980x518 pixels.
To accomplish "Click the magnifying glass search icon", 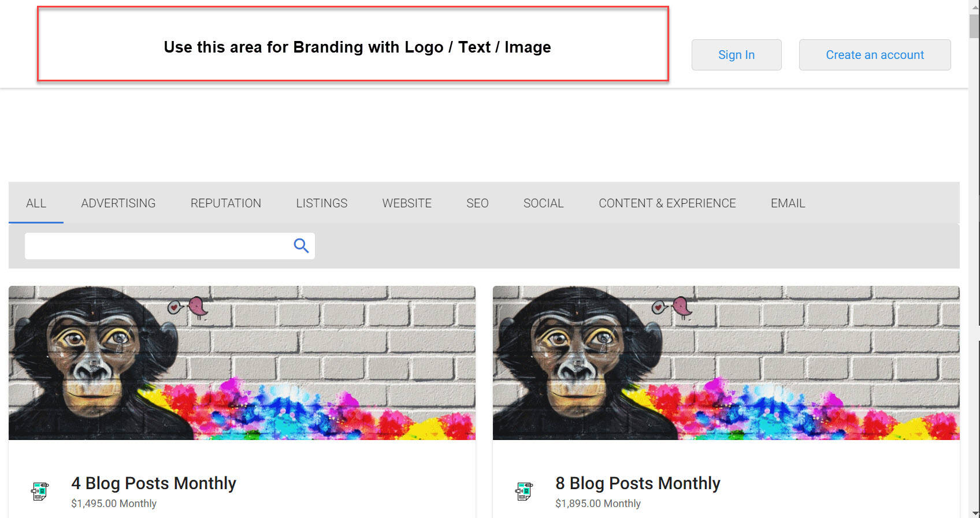I will click(x=301, y=246).
